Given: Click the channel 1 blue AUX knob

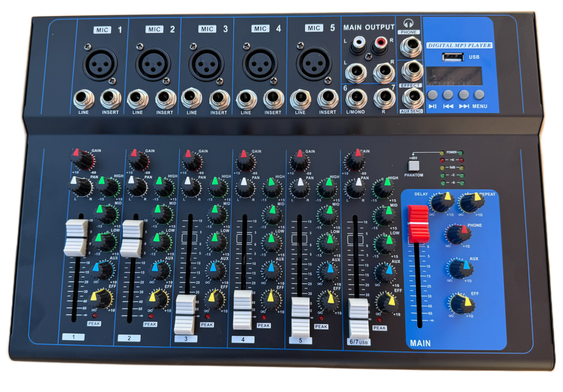Looking at the screenshot, I should [x=103, y=271].
